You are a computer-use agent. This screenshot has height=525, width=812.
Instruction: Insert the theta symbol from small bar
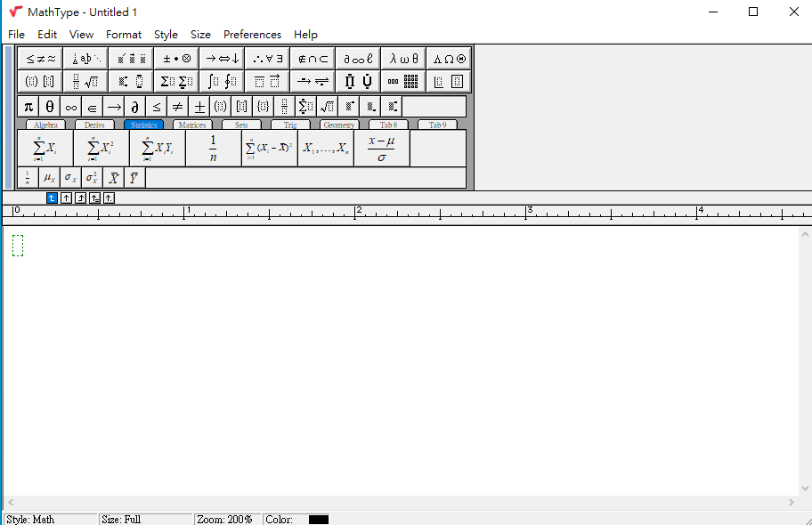[x=50, y=107]
